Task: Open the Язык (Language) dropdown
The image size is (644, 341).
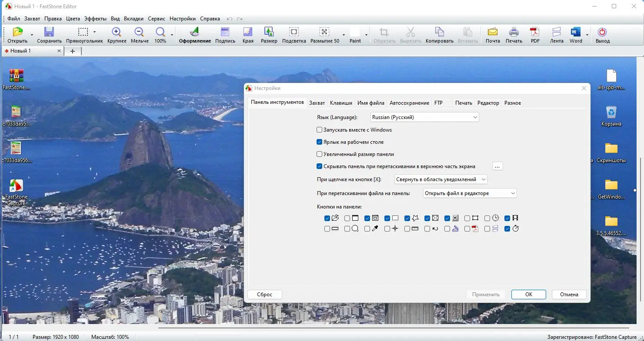Action: (x=424, y=117)
